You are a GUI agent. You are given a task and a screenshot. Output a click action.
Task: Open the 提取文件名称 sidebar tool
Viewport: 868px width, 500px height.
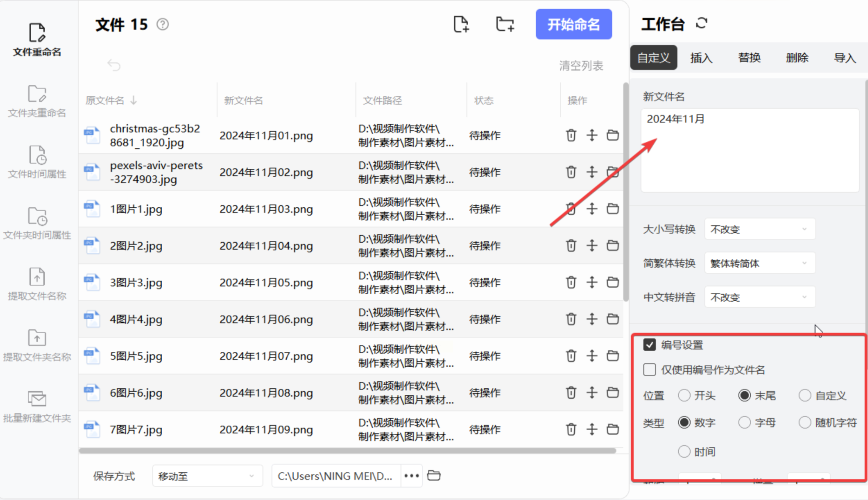click(x=37, y=284)
